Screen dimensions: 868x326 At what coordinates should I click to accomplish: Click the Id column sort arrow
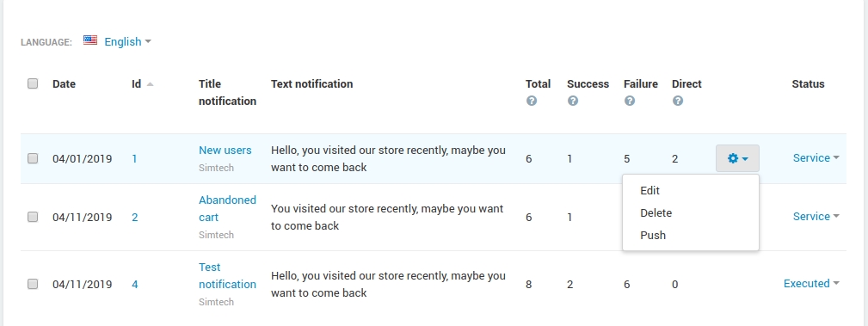tap(150, 84)
